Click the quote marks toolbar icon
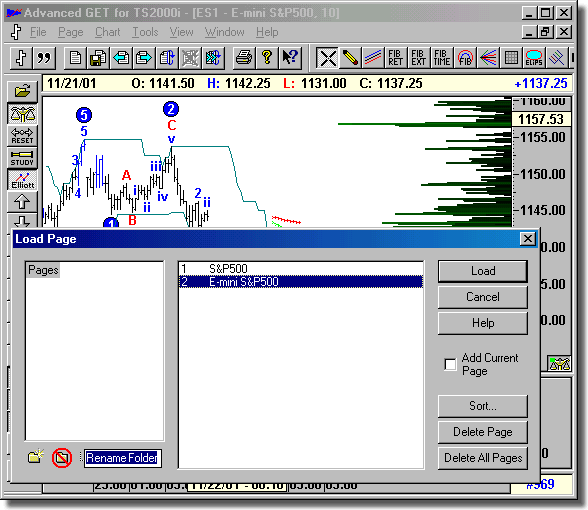The image size is (588, 510). pos(44,58)
